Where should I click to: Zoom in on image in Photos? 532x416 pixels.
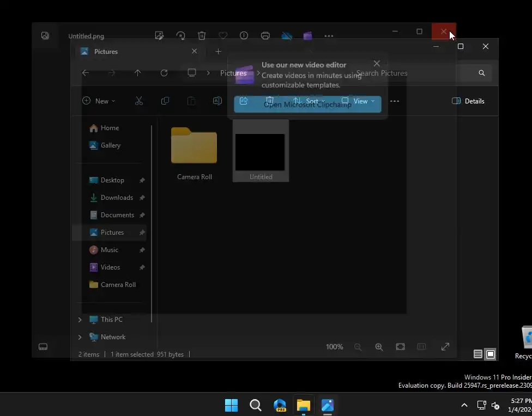tap(379, 347)
